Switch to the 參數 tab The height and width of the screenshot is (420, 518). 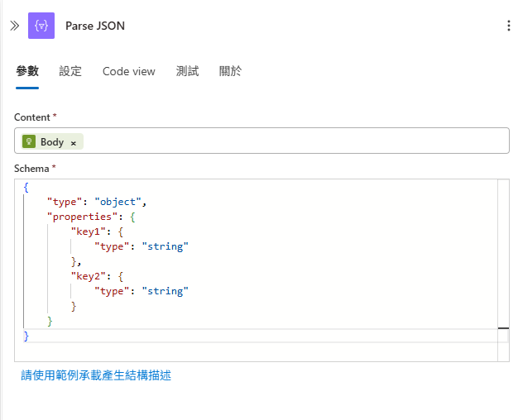27,71
